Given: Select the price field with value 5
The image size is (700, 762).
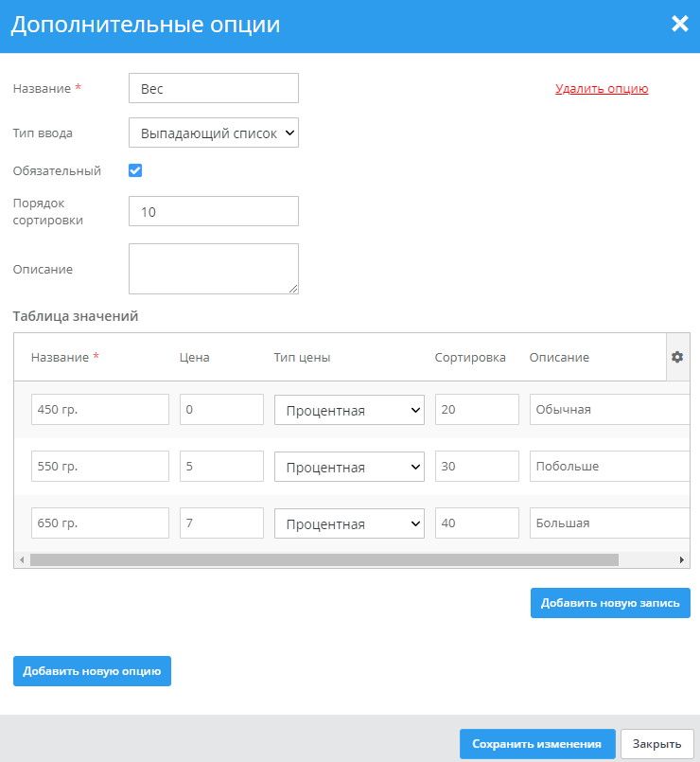Looking at the screenshot, I should [221, 466].
